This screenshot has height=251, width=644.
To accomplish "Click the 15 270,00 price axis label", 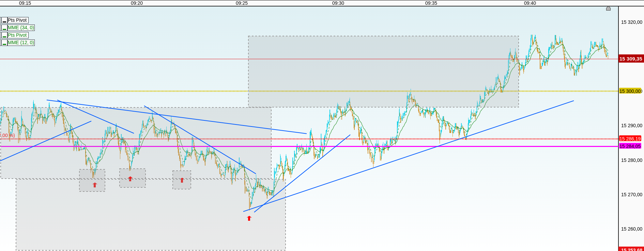I will [632, 195].
